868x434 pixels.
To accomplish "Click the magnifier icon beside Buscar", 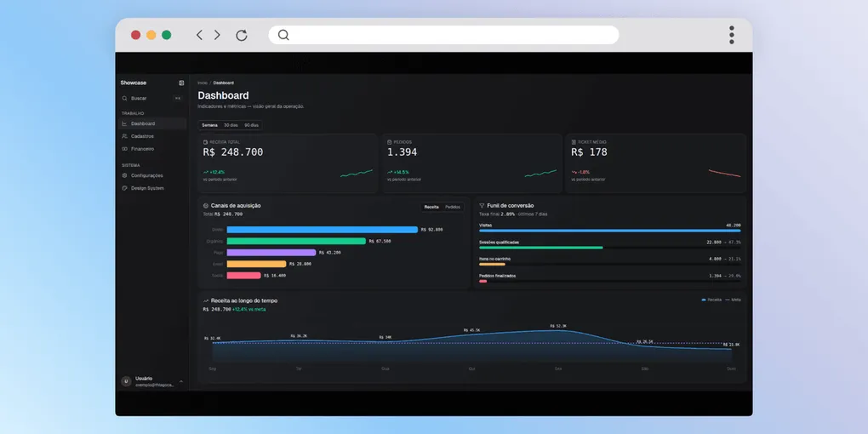I will [124, 98].
